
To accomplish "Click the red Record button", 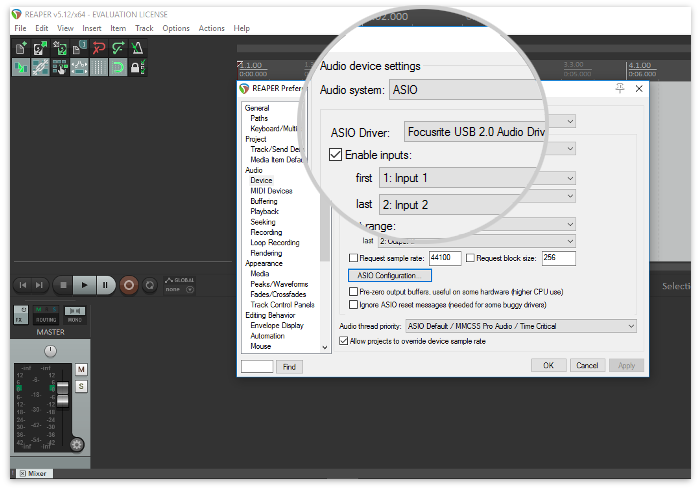I will point(129,285).
